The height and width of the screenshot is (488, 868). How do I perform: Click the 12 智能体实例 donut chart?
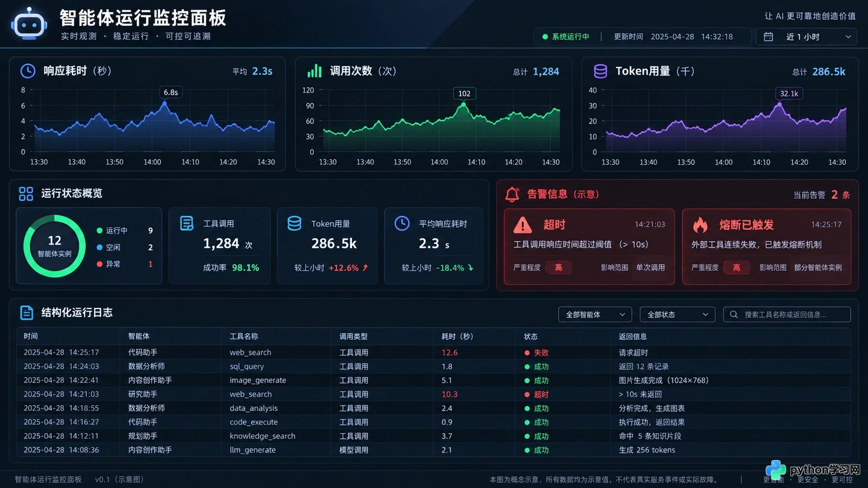pos(54,246)
